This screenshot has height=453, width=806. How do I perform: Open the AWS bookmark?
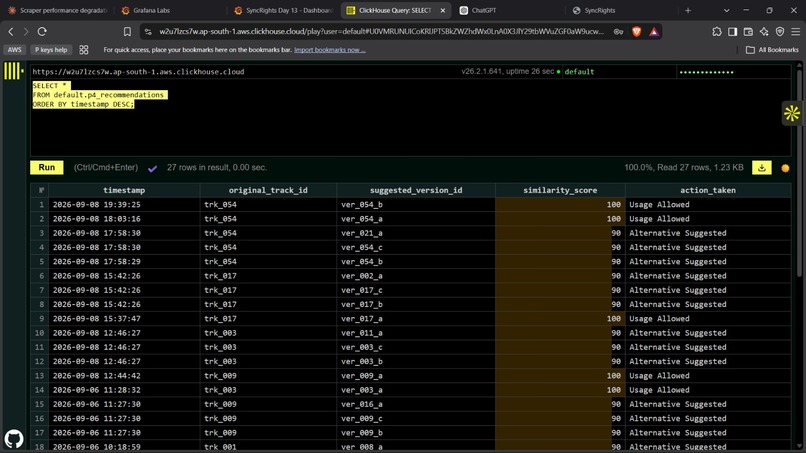point(14,50)
